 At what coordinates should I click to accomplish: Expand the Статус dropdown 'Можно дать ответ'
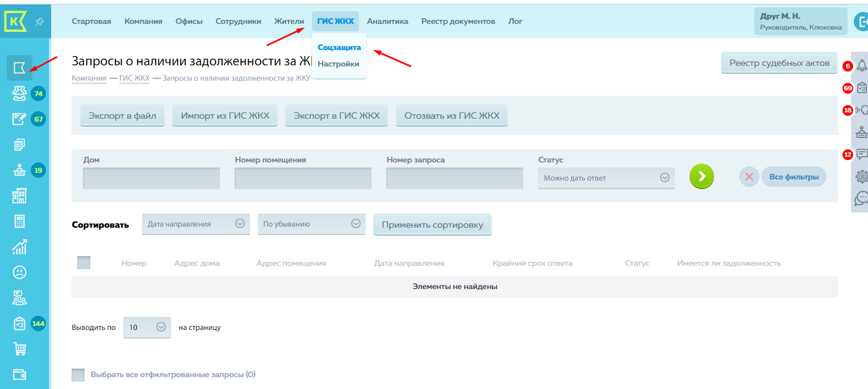606,178
